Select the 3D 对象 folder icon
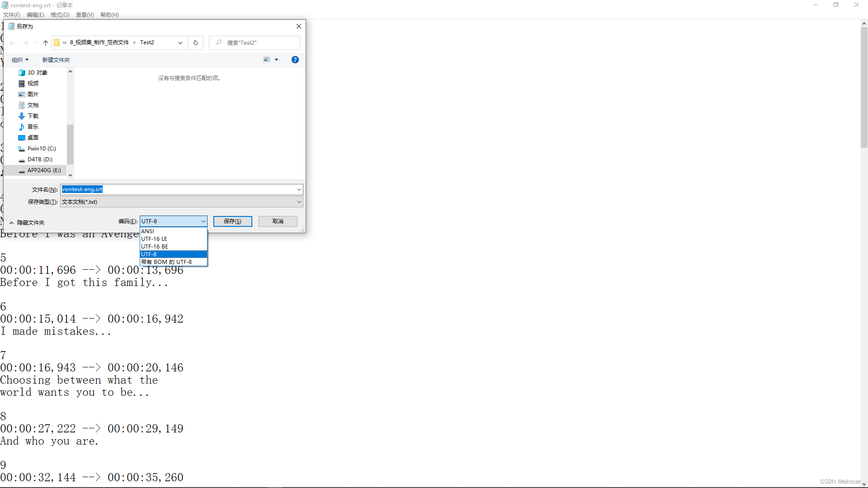This screenshot has height=488, width=868. click(22, 73)
